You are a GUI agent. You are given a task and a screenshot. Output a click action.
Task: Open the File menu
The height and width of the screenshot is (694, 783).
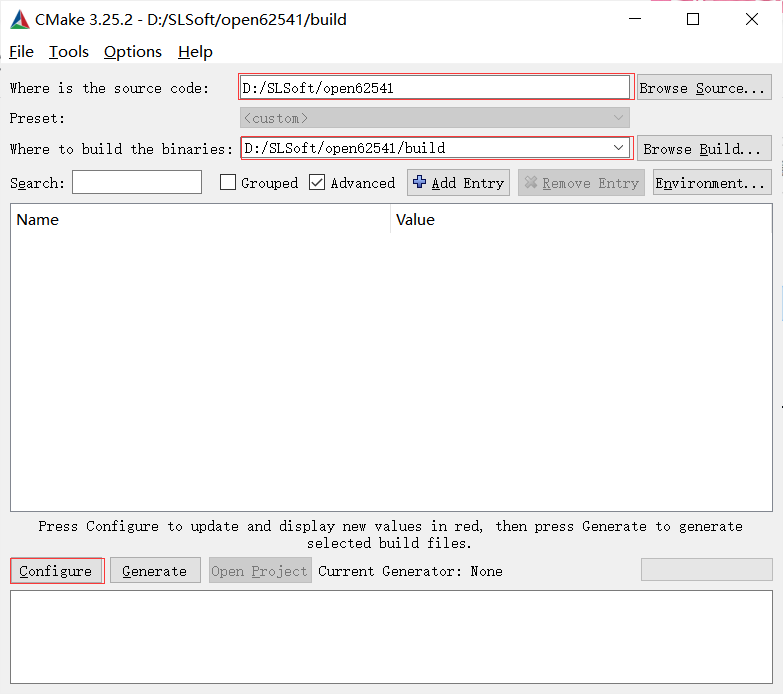[x=21, y=52]
